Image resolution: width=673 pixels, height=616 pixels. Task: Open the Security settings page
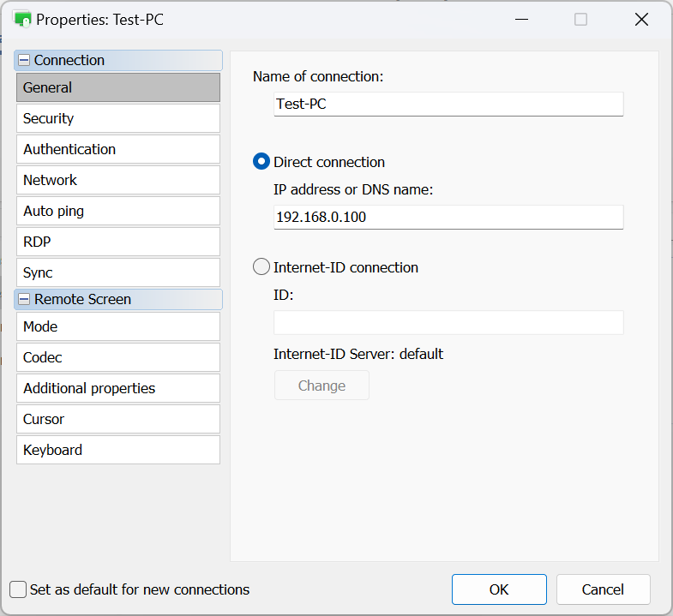tap(117, 118)
